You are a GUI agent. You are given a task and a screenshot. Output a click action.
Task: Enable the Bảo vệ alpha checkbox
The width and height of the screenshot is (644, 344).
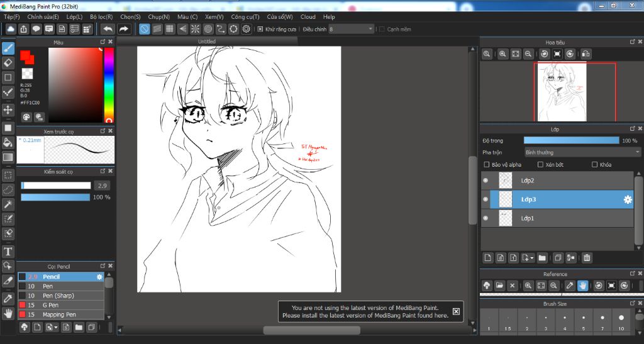[487, 165]
